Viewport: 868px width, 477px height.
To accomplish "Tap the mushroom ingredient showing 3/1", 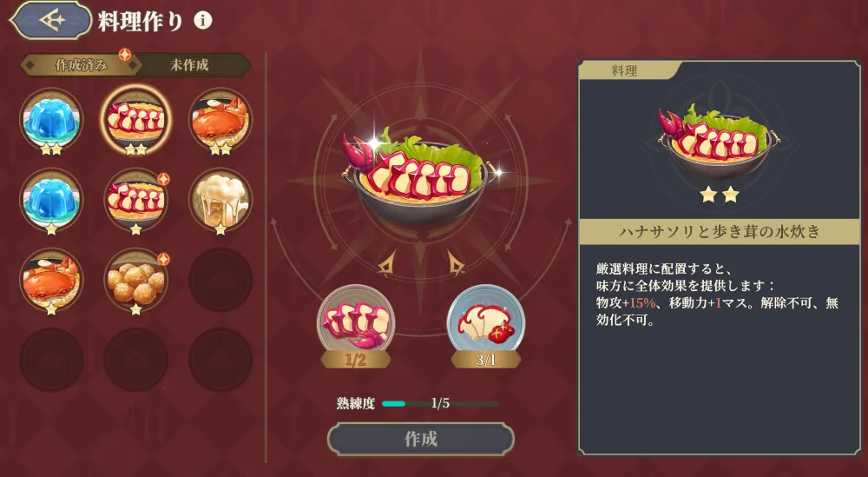I will (x=485, y=326).
